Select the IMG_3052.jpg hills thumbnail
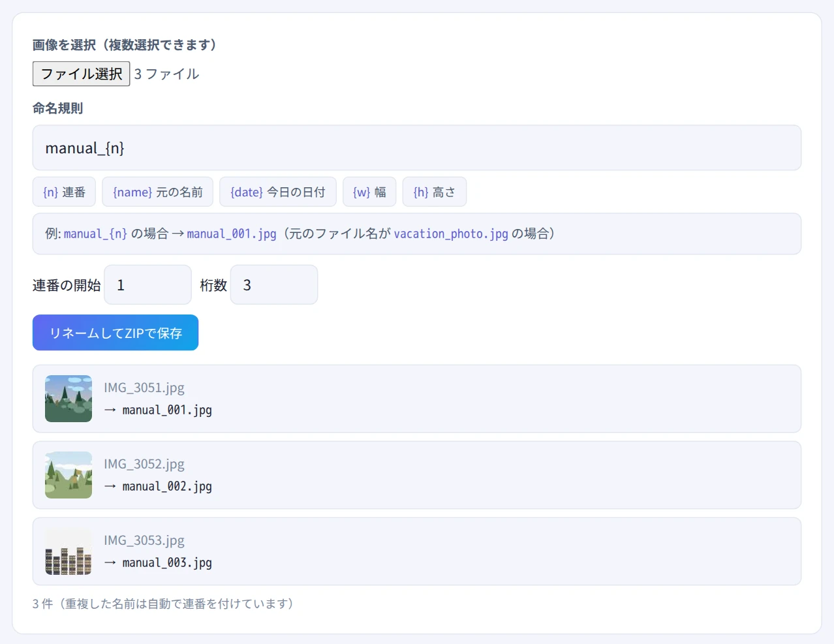Image resolution: width=834 pixels, height=644 pixels. (x=69, y=475)
